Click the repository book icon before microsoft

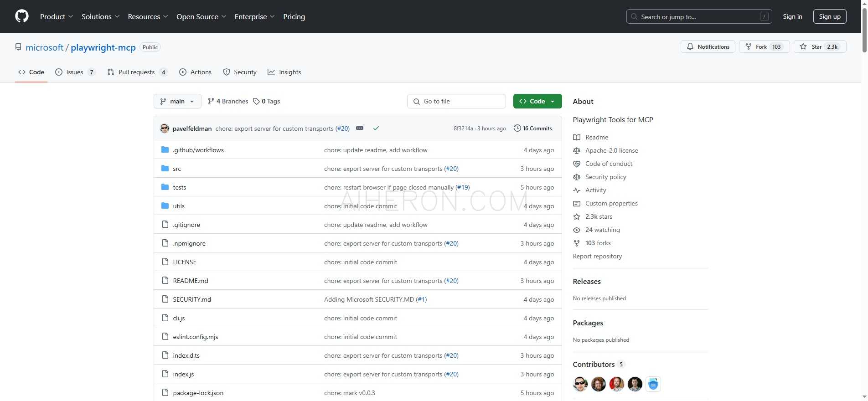pos(18,47)
